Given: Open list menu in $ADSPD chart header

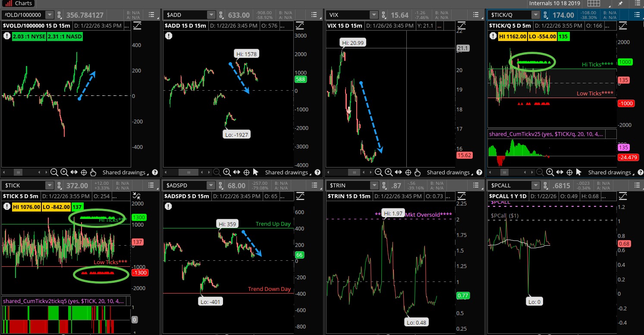Looking at the screenshot, I should click(x=313, y=185).
